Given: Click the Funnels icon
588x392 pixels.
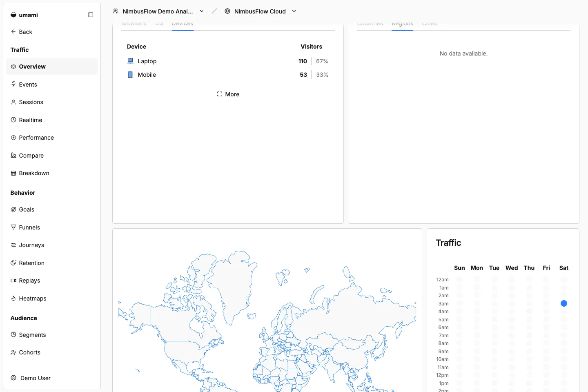Looking at the screenshot, I should [x=13, y=227].
